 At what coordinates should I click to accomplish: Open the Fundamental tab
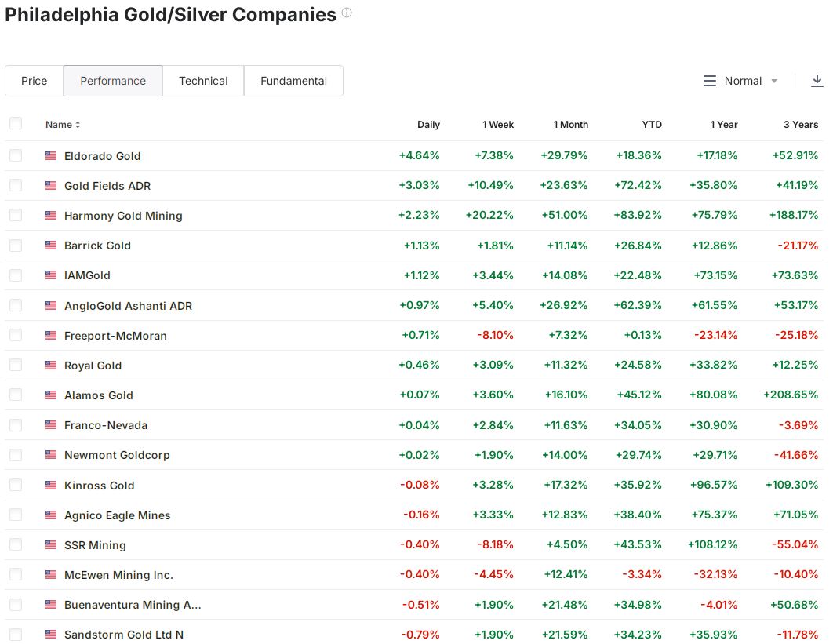(x=293, y=81)
